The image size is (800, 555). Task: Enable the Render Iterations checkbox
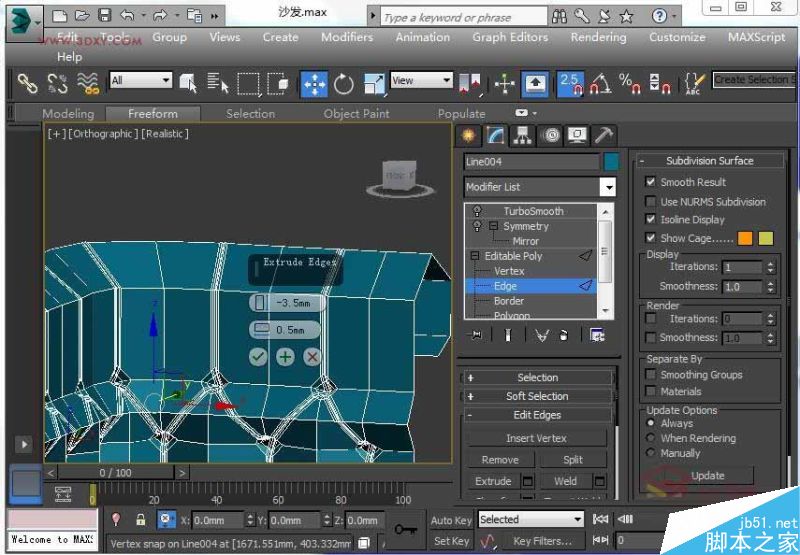[651, 318]
